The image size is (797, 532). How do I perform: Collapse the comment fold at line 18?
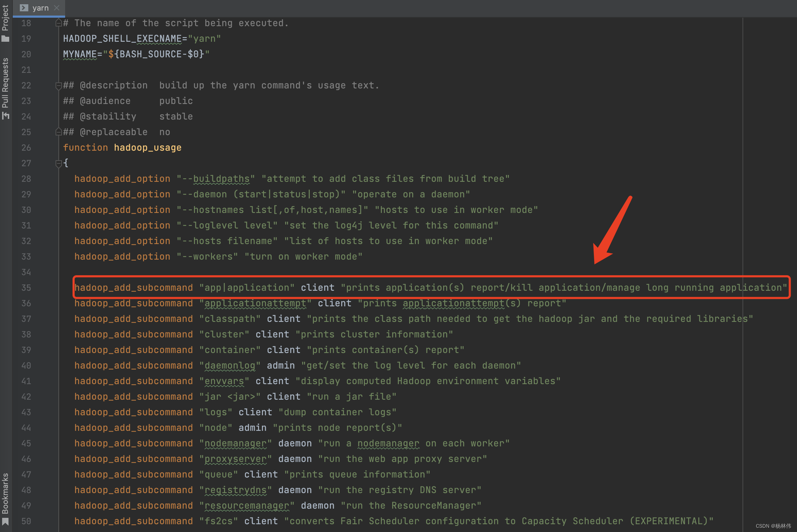[59, 23]
